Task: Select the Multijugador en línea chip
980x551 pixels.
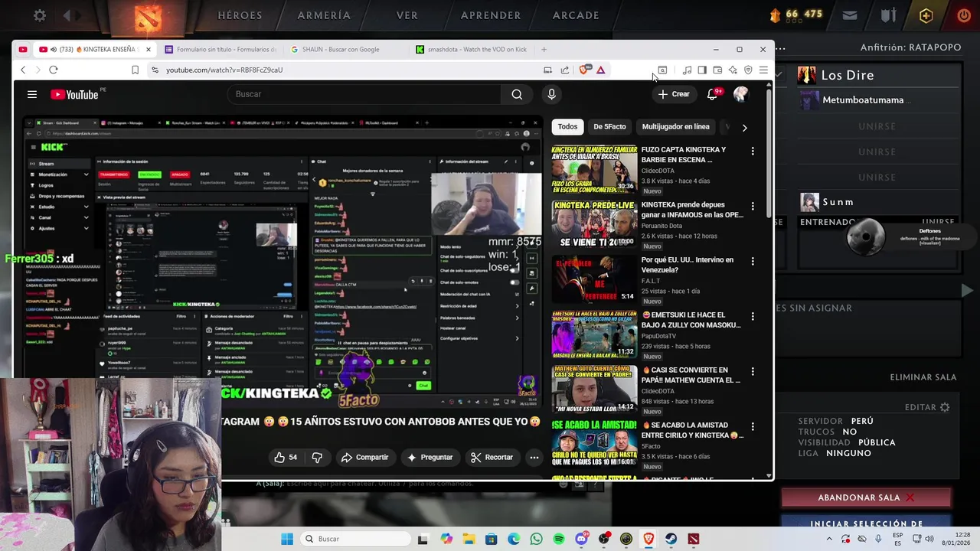Action: tap(675, 126)
